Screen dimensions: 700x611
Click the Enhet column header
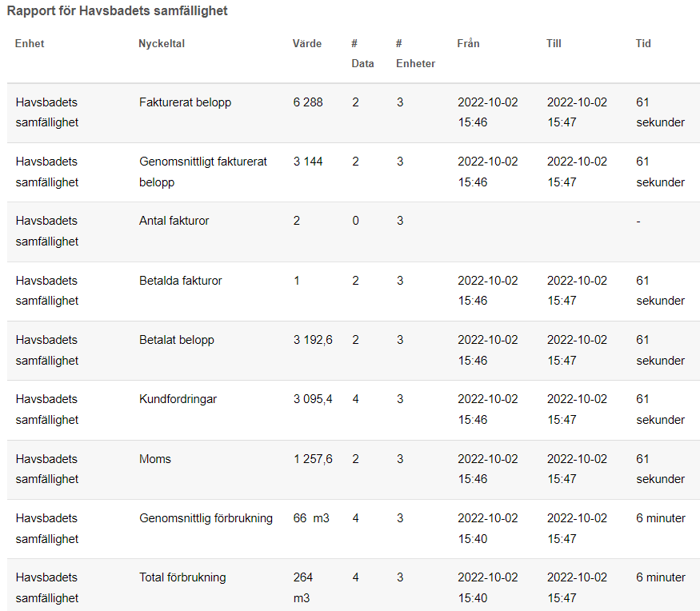coord(30,43)
